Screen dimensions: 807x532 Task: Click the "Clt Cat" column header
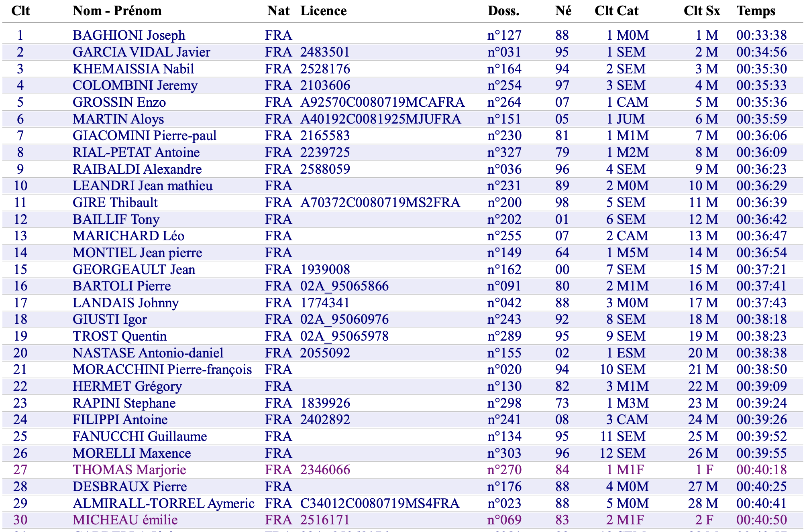coord(616,11)
